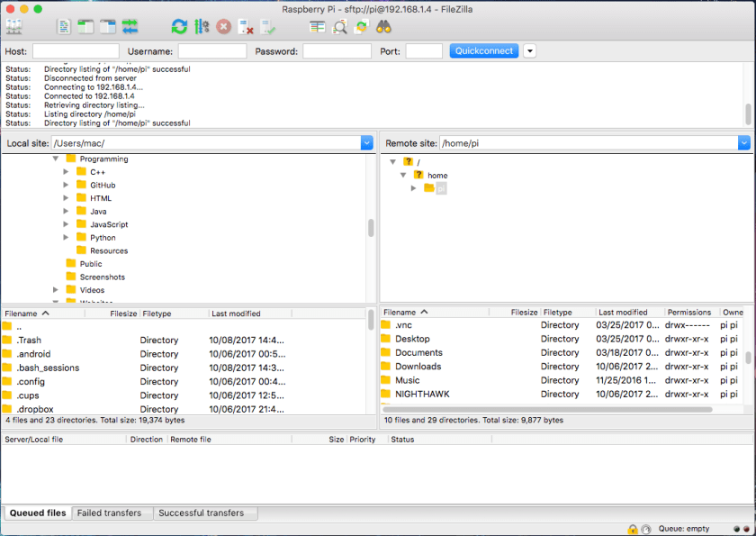Open recursive file search binoculars icon

(383, 27)
